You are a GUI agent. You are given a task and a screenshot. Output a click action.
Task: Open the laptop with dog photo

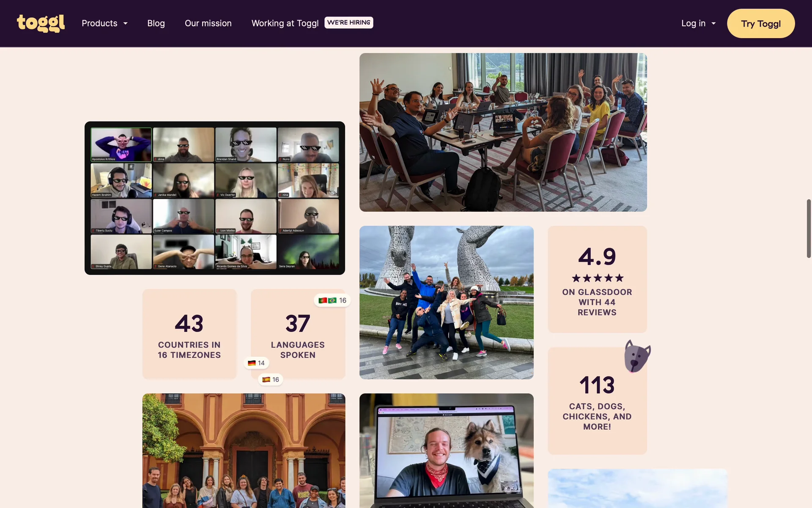(x=446, y=450)
